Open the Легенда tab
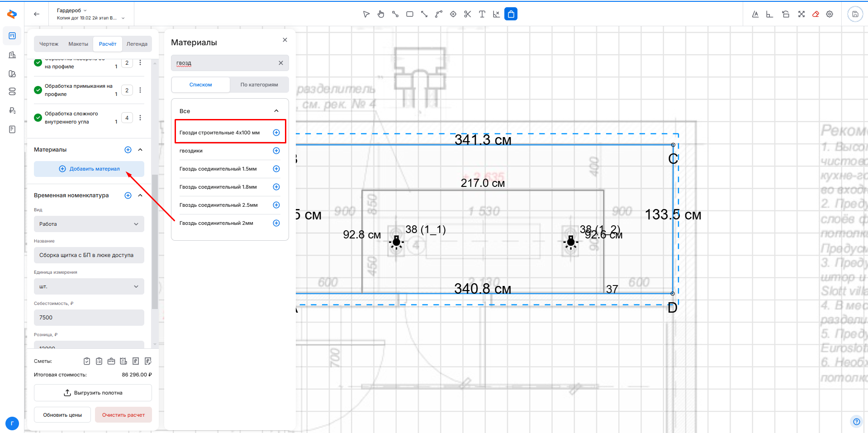868x433 pixels. [x=137, y=44]
